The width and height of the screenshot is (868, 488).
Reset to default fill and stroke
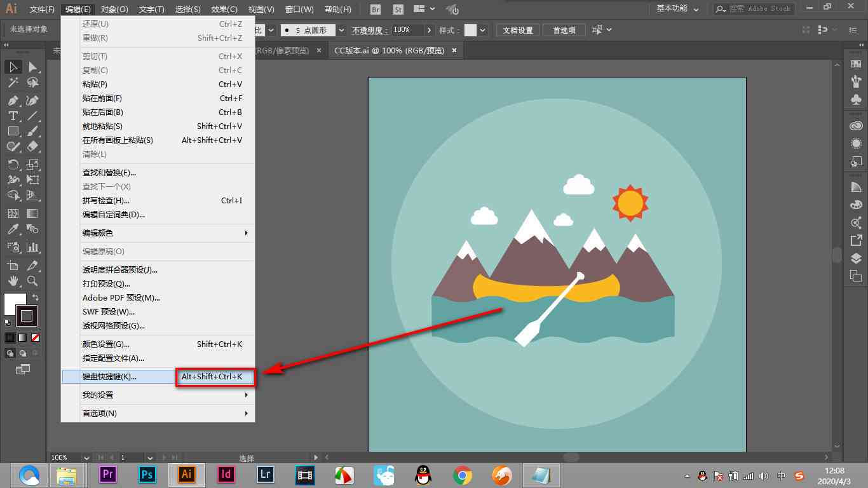(8, 323)
